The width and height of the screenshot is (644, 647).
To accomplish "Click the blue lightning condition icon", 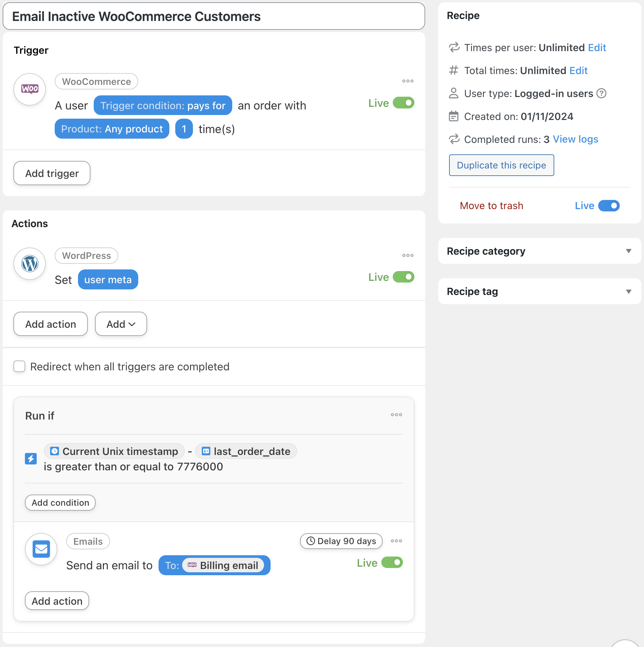I will click(31, 459).
